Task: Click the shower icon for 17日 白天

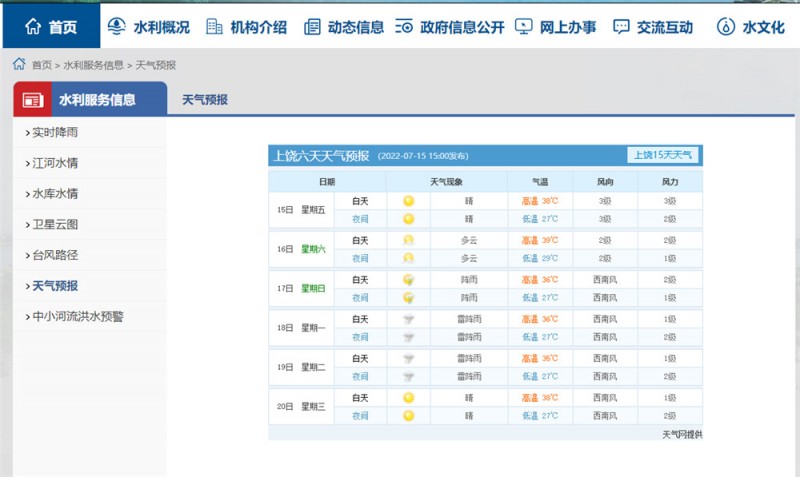Action: [x=408, y=280]
